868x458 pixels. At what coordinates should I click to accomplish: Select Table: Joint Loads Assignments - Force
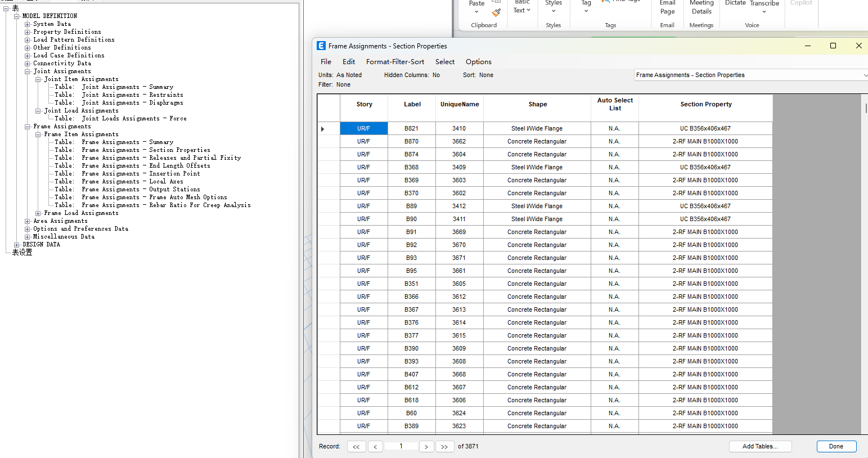(120, 119)
